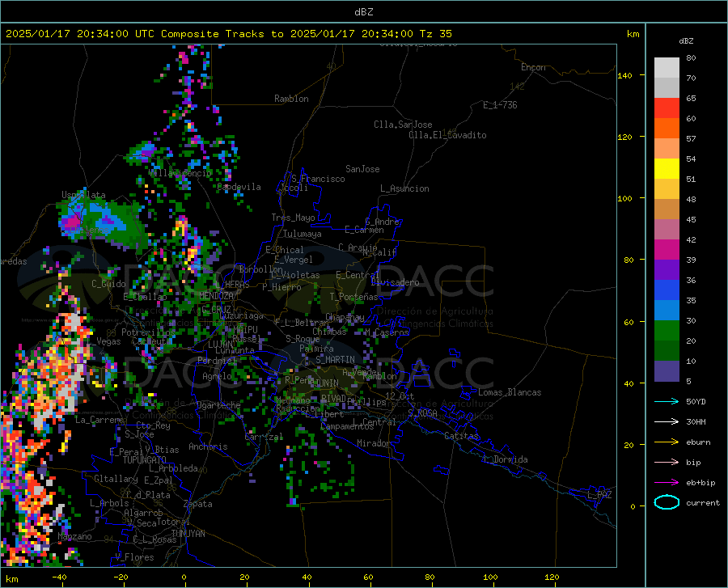The width and height of the screenshot is (728, 588).
Task: Click the TUPUNGATO label on map
Action: pyautogui.click(x=145, y=460)
